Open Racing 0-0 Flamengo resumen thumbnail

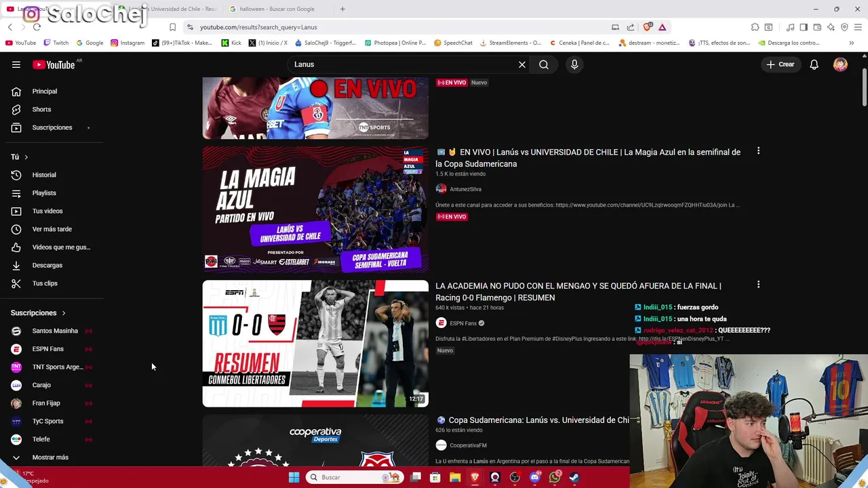(x=315, y=344)
